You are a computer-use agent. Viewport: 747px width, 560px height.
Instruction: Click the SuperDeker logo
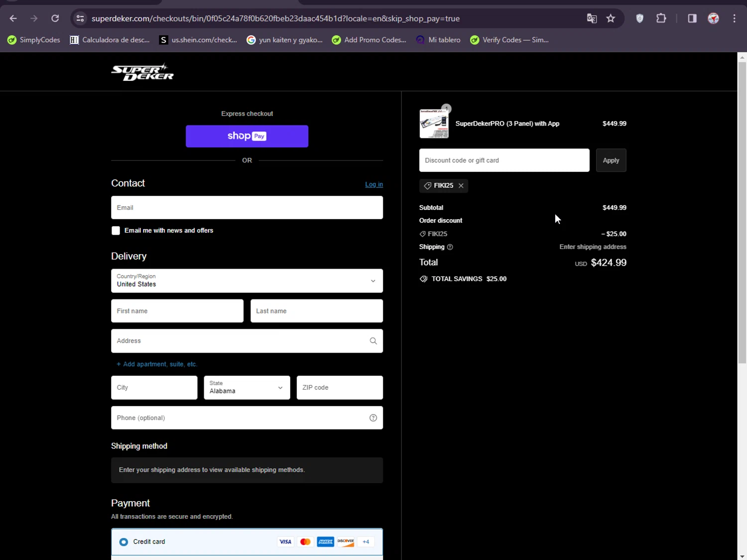(142, 72)
